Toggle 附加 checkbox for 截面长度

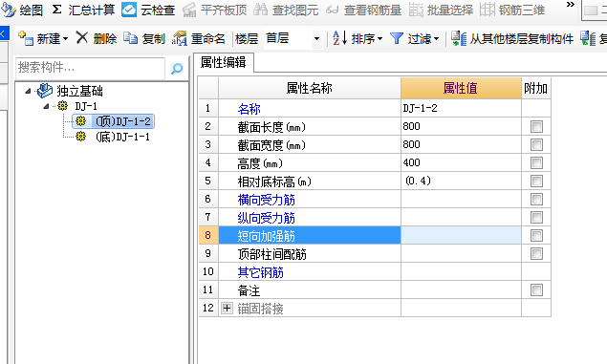[536, 126]
